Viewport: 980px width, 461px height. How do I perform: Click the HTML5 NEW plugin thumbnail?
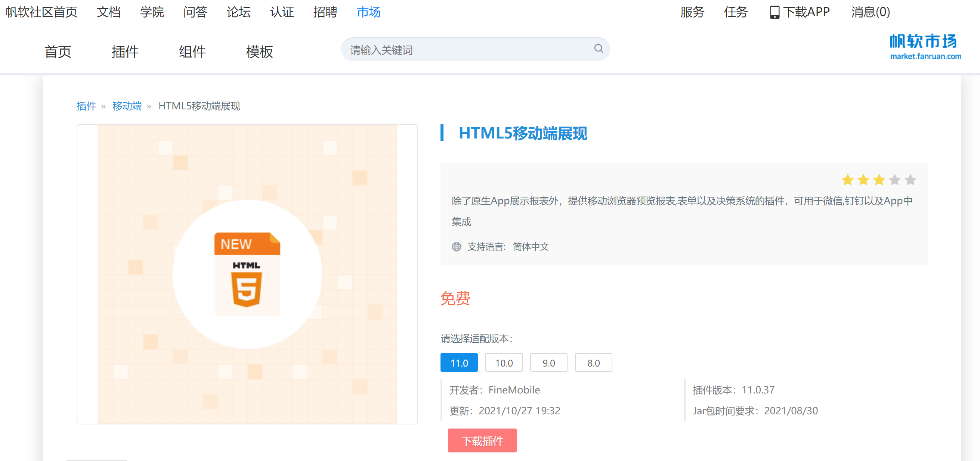247,274
